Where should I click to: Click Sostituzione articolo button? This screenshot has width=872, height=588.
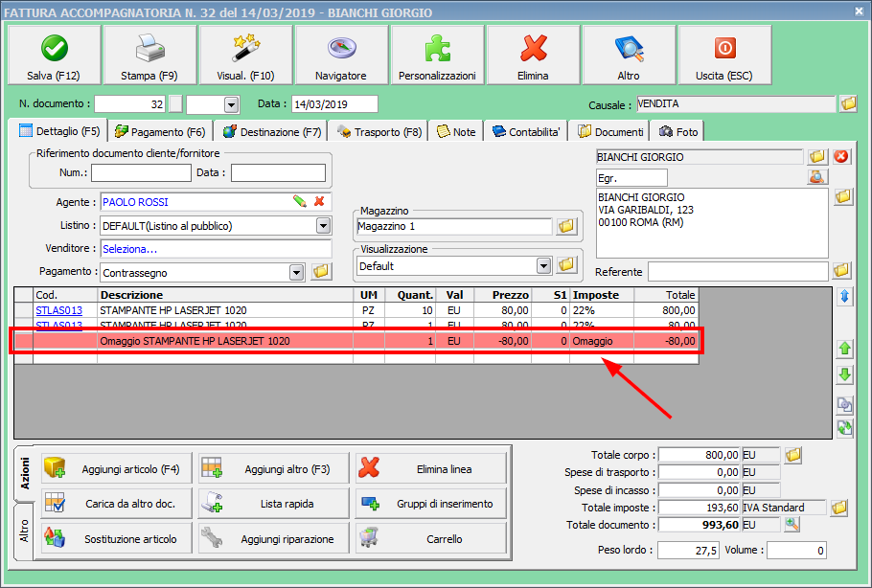(x=117, y=538)
